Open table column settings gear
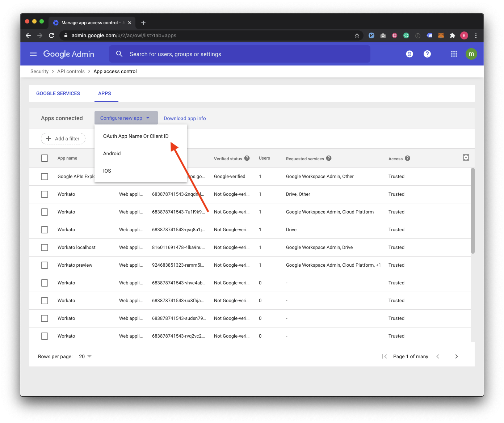 [466, 157]
